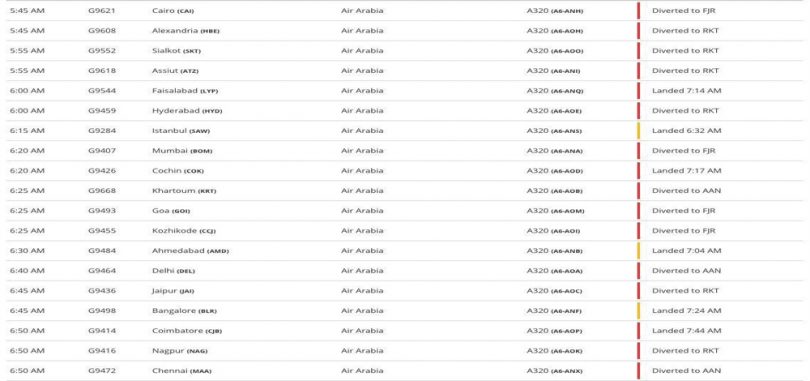Open Nagpur (NAG) airport link
Viewport: 810px width, 381px height.
[180, 351]
